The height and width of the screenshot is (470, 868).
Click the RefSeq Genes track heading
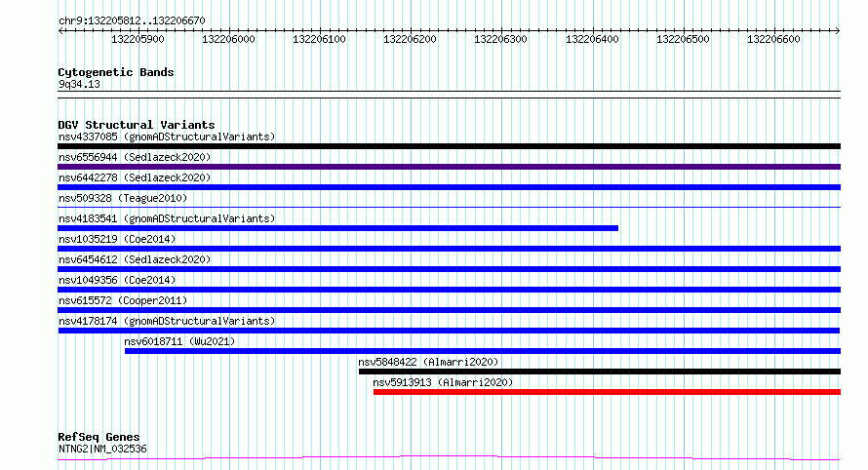(99, 437)
